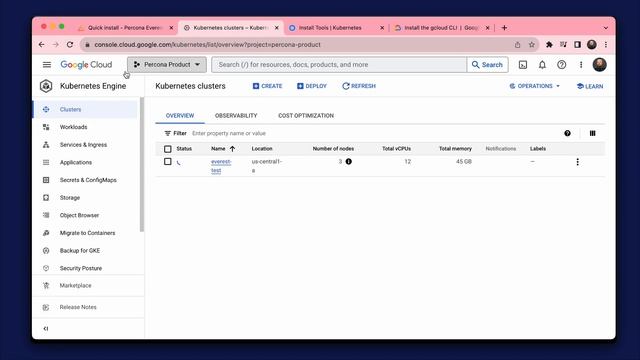Toggle the select-all clusters checkbox
This screenshot has height=360, width=640.
pyautogui.click(x=168, y=149)
